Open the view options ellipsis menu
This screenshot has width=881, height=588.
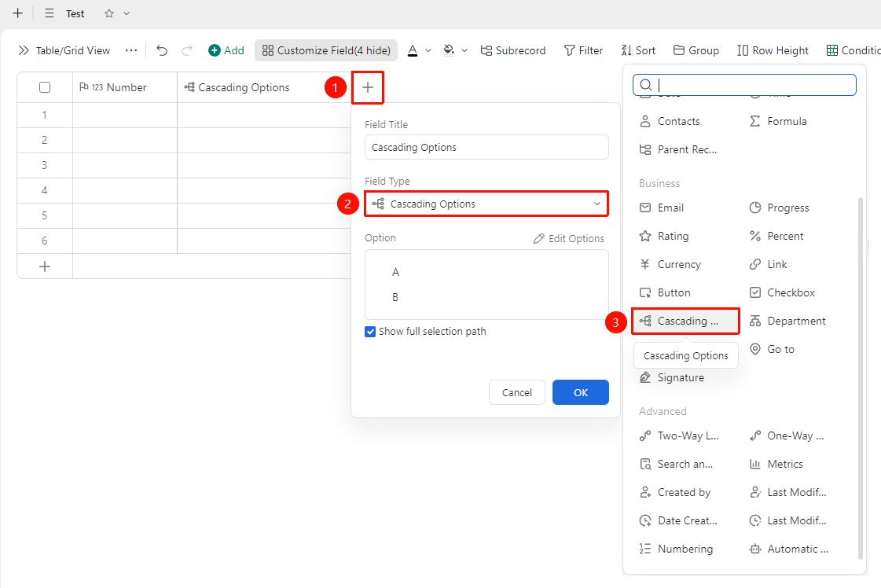(131, 50)
